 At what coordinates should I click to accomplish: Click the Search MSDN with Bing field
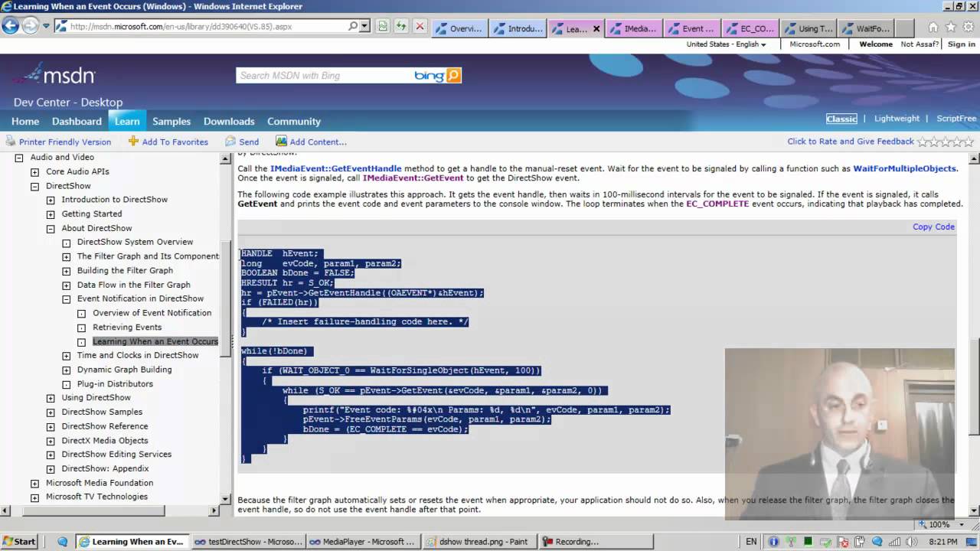click(x=325, y=75)
